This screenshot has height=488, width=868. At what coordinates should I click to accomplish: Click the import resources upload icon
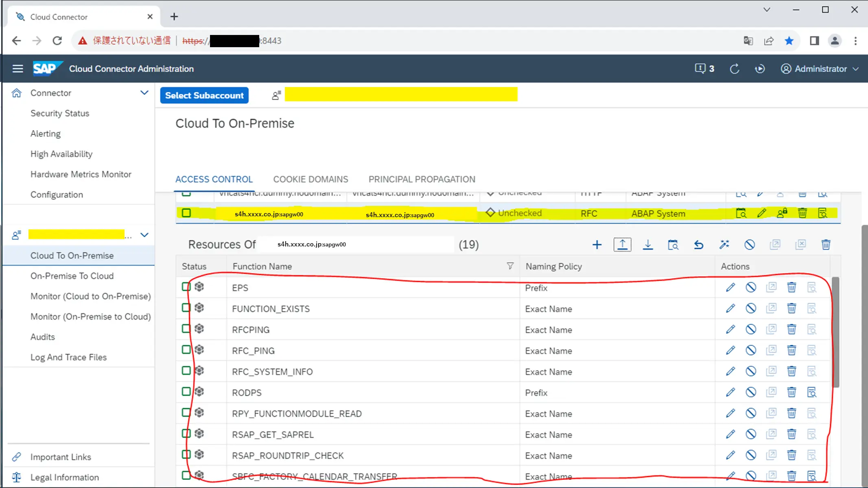coord(622,245)
